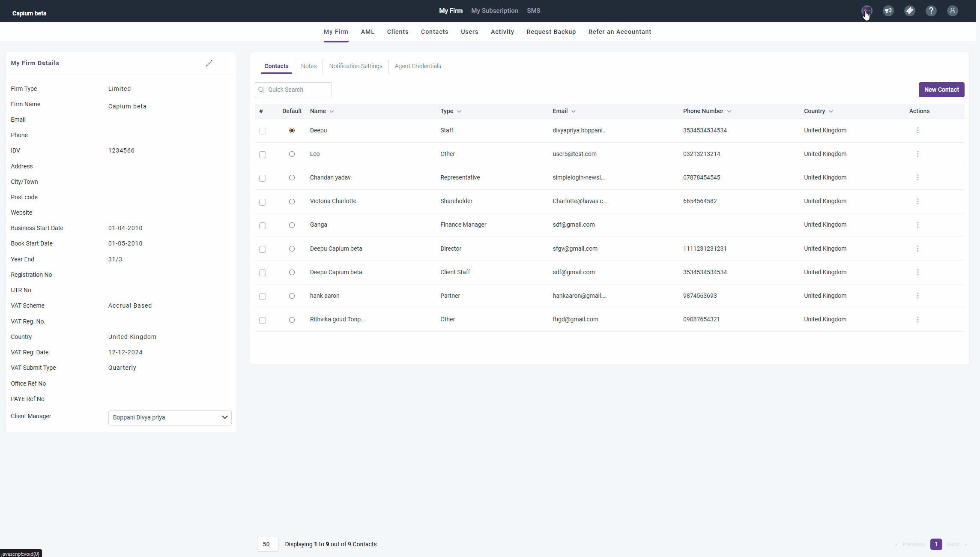Image resolution: width=980 pixels, height=557 pixels.
Task: Click the purple app module icon
Action: tap(867, 11)
